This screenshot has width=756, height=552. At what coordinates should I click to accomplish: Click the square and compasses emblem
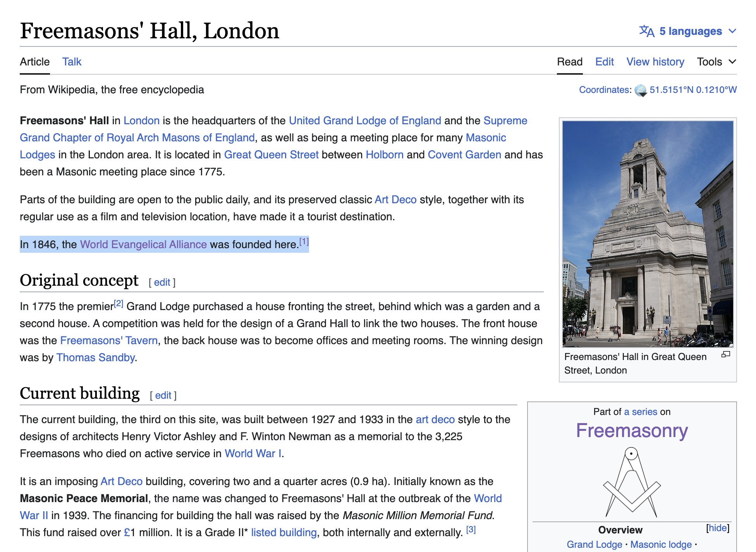click(x=632, y=482)
